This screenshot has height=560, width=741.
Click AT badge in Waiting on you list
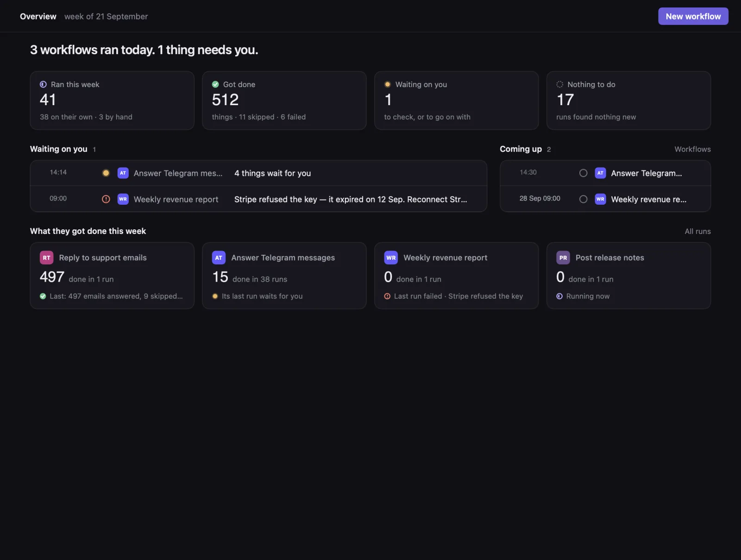coord(123,173)
